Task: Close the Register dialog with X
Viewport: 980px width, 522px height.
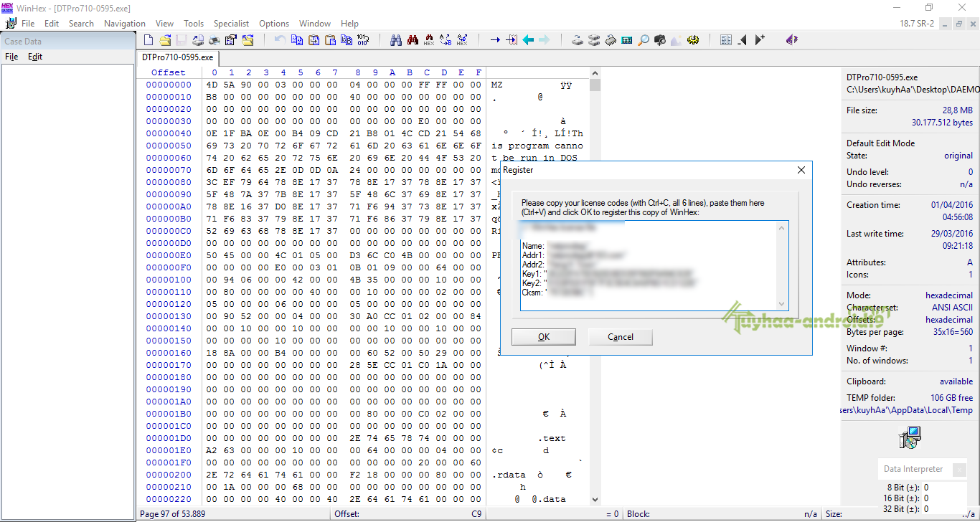Action: point(801,170)
